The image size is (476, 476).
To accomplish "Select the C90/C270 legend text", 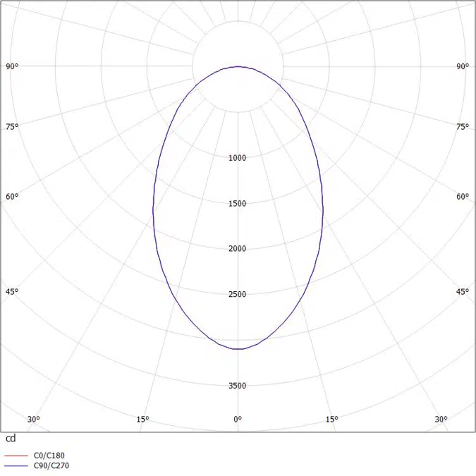I will tap(51, 465).
